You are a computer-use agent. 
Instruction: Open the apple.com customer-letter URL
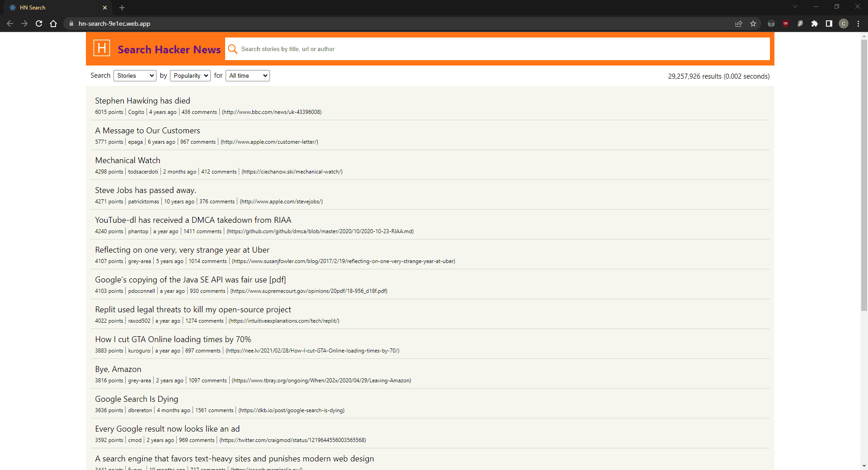(269, 142)
